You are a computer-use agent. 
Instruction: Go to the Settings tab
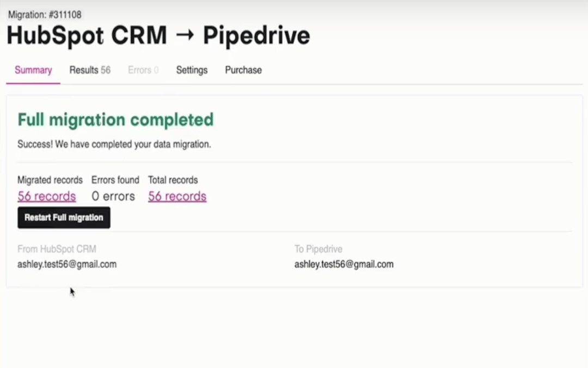click(x=191, y=70)
